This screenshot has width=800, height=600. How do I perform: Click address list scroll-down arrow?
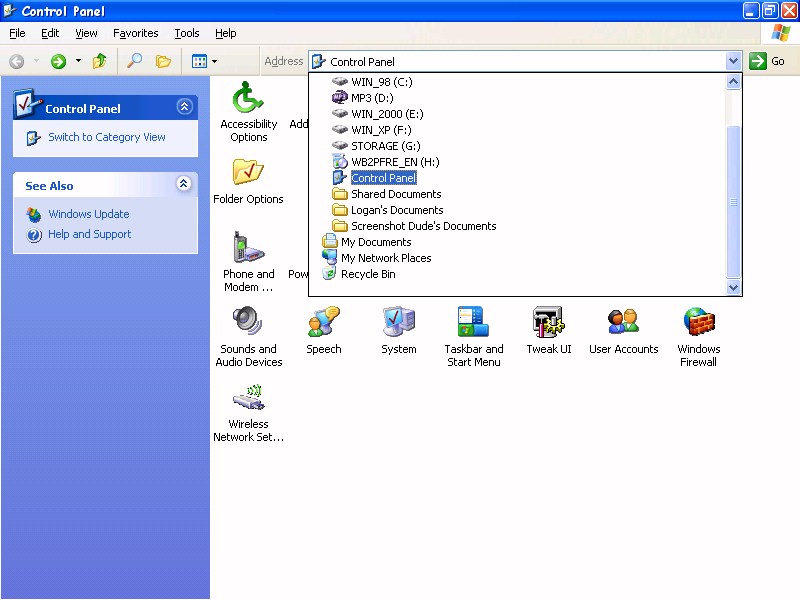point(733,287)
